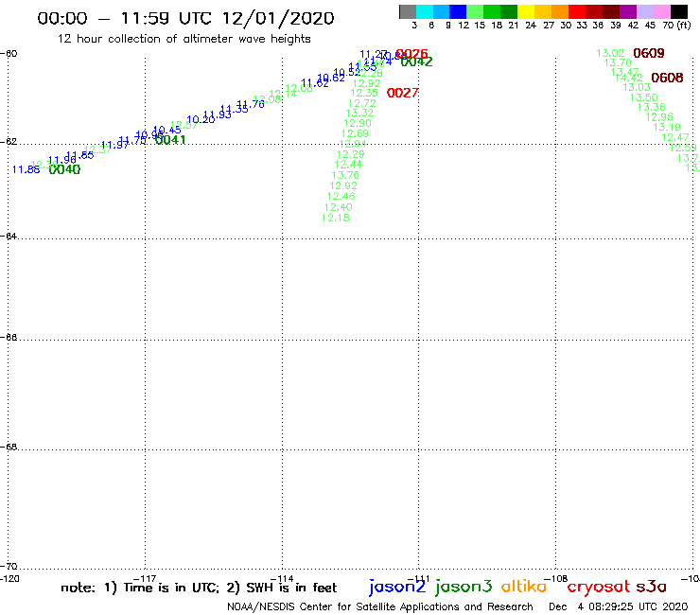This screenshot has width=700, height=615.
Task: Select the light green 15 ft legend swatch
Action: tap(475, 11)
